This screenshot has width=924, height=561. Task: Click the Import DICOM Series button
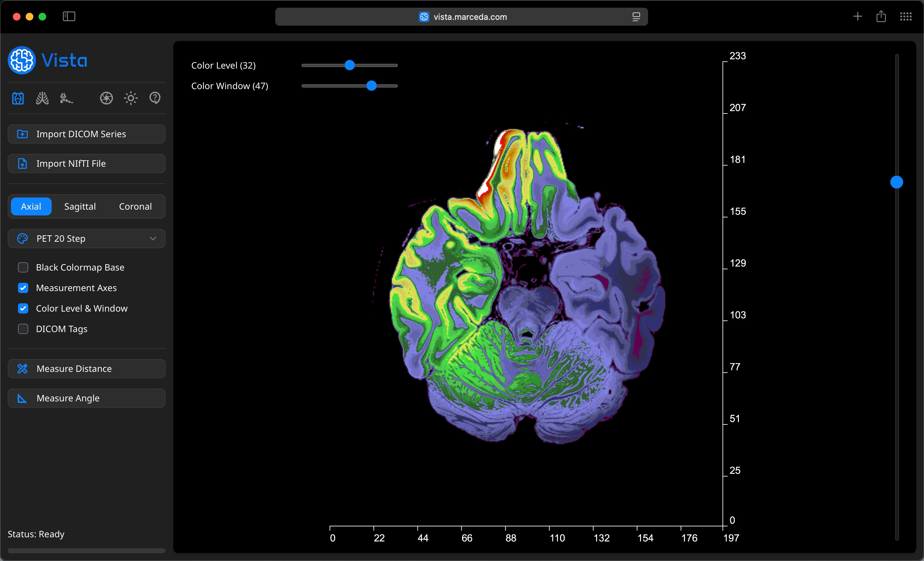[x=87, y=134]
